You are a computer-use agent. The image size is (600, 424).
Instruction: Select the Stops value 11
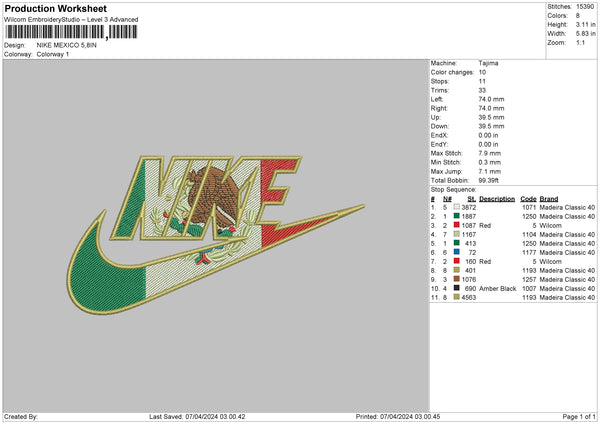point(482,81)
